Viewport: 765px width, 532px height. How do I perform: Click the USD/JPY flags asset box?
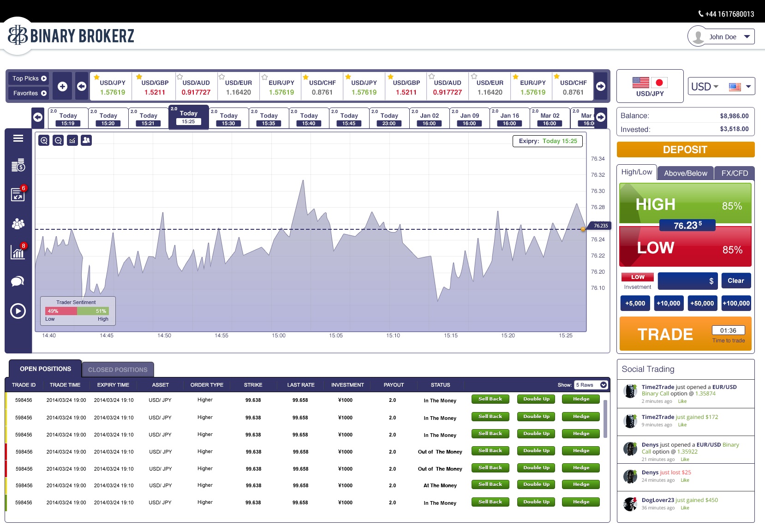(x=650, y=86)
